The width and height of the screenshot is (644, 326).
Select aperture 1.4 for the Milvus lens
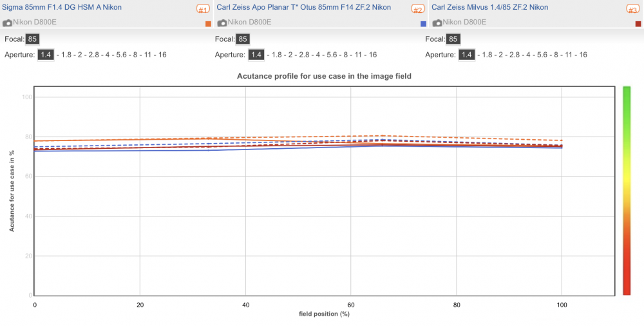pos(466,55)
